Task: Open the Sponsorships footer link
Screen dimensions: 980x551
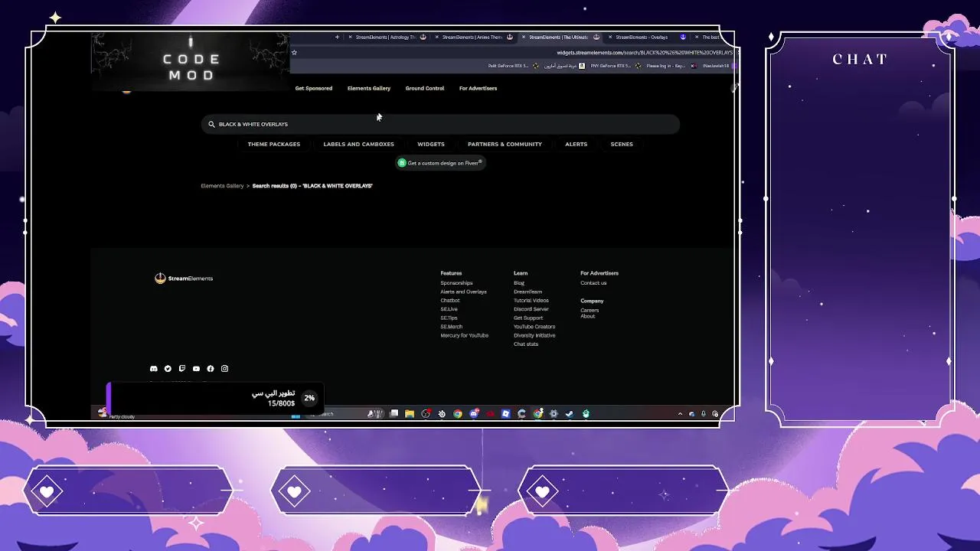Action: [456, 283]
